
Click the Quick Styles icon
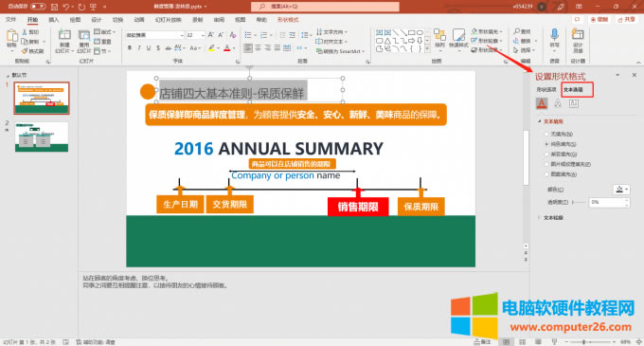click(458, 35)
